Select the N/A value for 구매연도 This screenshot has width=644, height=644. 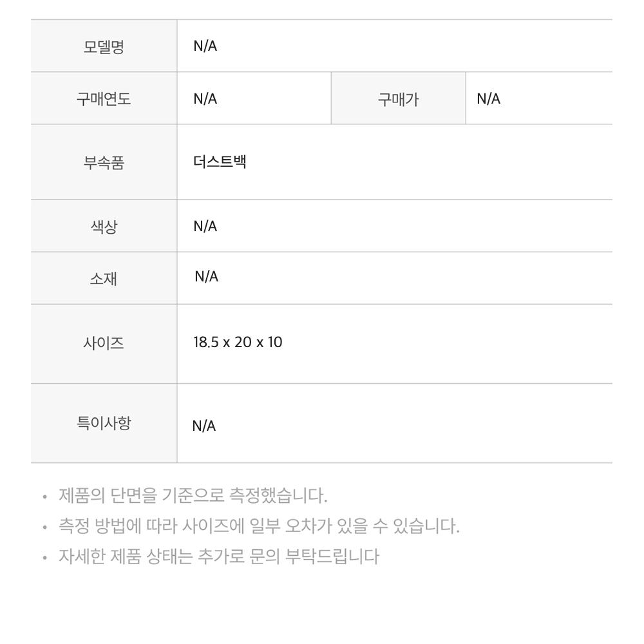pos(205,99)
